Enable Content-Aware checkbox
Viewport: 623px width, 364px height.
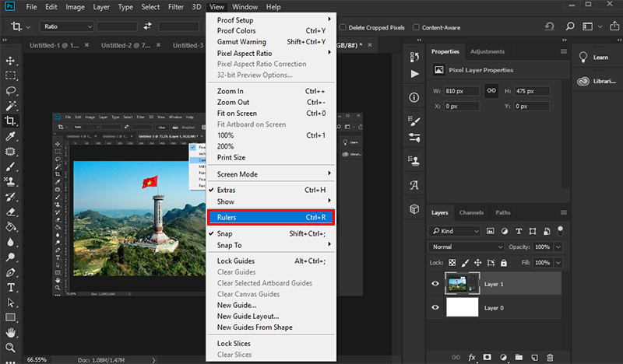click(x=416, y=27)
